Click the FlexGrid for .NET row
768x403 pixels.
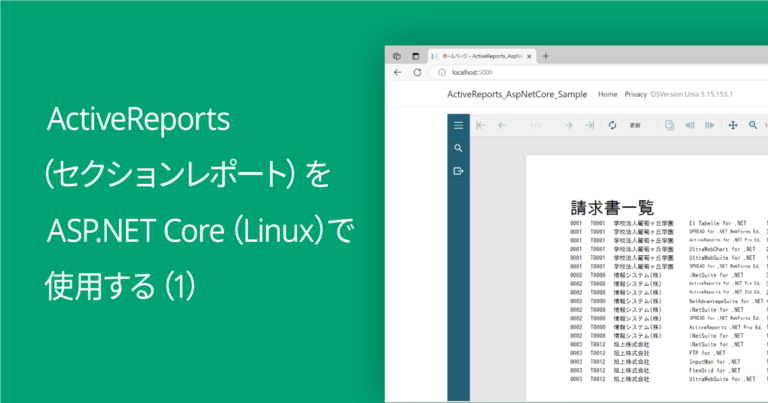pos(668,370)
